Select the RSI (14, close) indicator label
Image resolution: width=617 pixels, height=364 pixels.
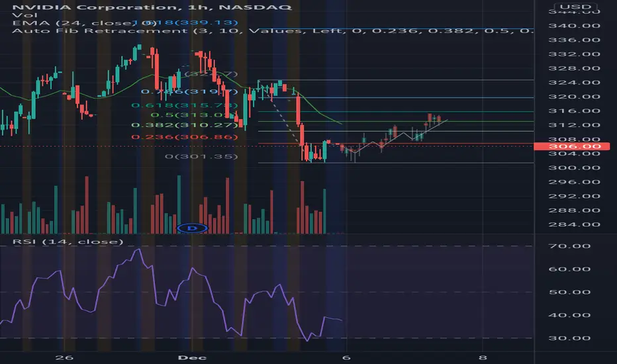pos(68,242)
